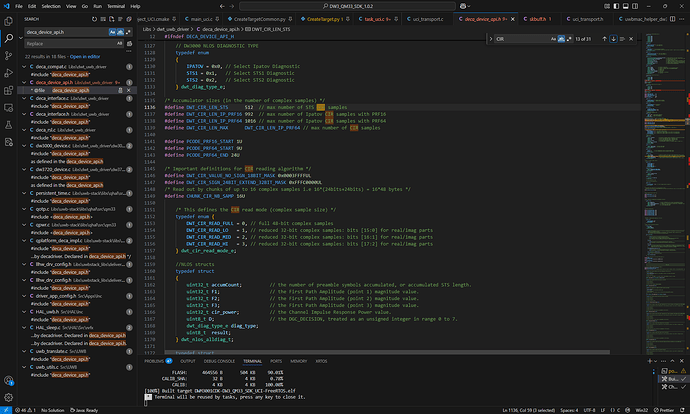Viewport: 690px width, 414px height.
Task: Close the terminal panel
Action: point(682,361)
